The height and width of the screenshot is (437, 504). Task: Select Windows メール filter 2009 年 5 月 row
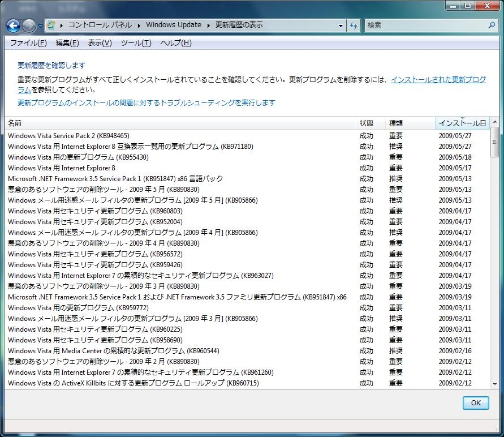(247, 200)
